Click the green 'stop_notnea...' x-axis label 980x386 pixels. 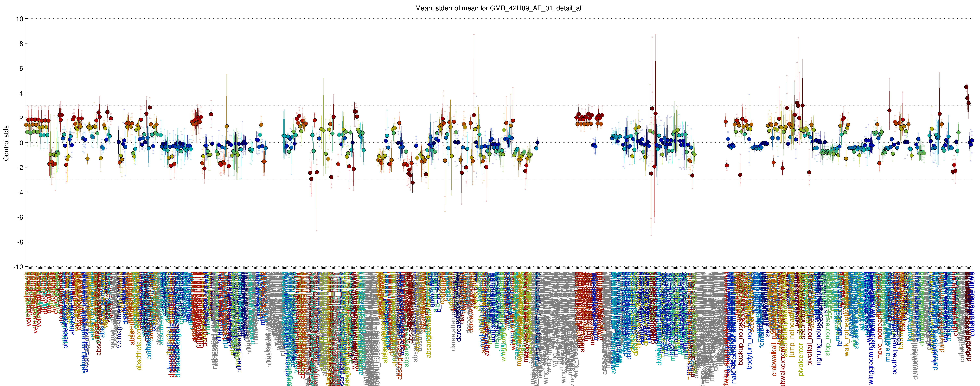[x=828, y=336]
